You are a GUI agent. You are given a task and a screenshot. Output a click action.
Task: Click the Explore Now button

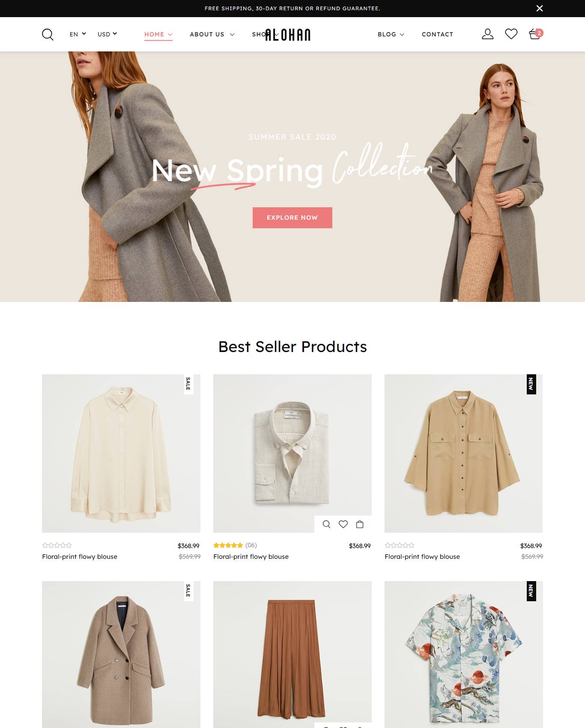(292, 218)
